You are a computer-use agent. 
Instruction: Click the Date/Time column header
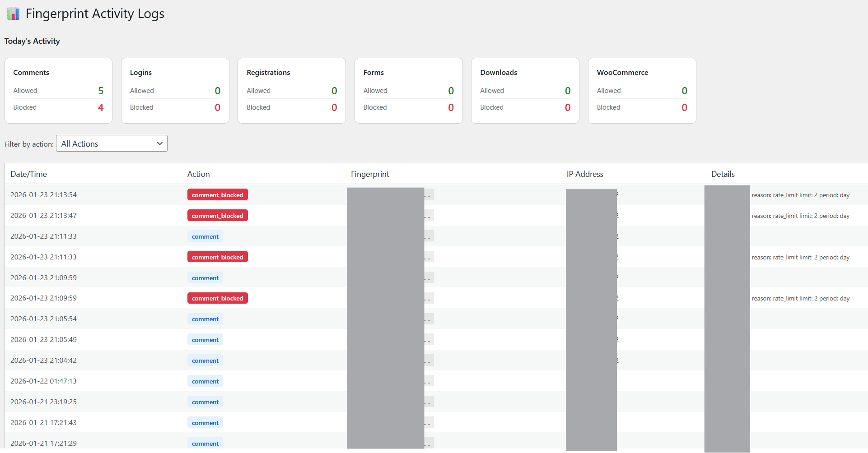pyautogui.click(x=29, y=174)
